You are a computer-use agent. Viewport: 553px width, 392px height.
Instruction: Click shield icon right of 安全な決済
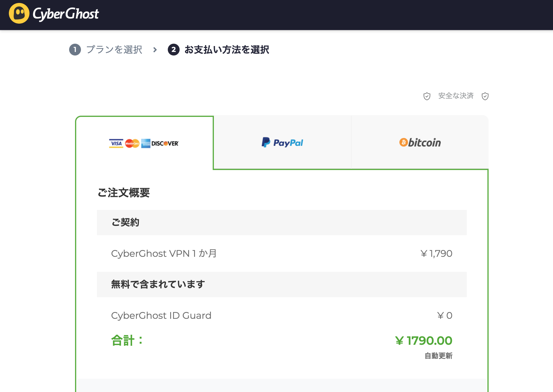point(485,96)
